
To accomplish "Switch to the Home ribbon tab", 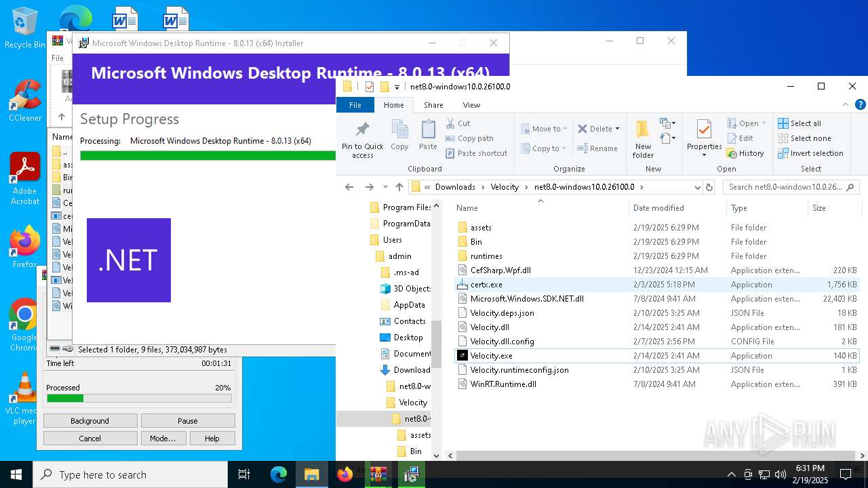I will point(394,105).
